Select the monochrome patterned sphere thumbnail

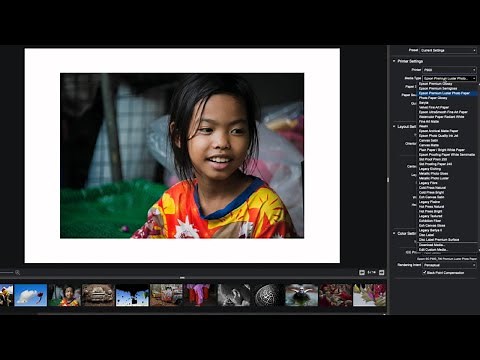point(268,295)
